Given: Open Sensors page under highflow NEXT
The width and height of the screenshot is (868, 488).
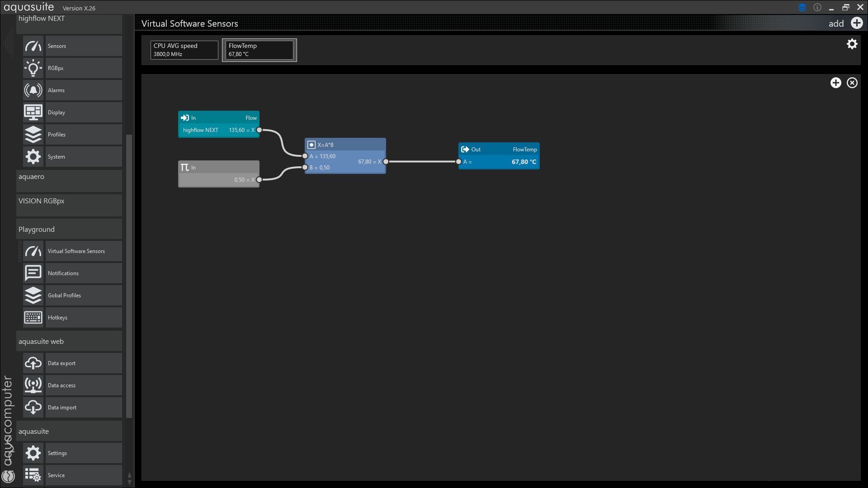Looking at the screenshot, I should coord(84,46).
